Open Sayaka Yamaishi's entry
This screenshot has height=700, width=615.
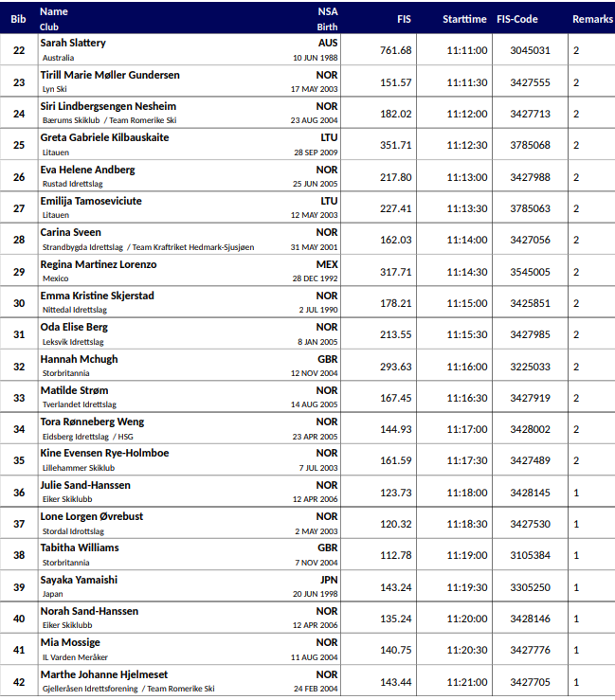[80, 580]
